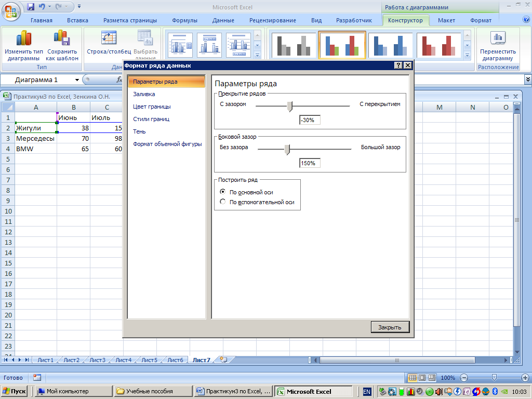Open the EN language indicator
The image size is (532, 399).
(367, 392)
